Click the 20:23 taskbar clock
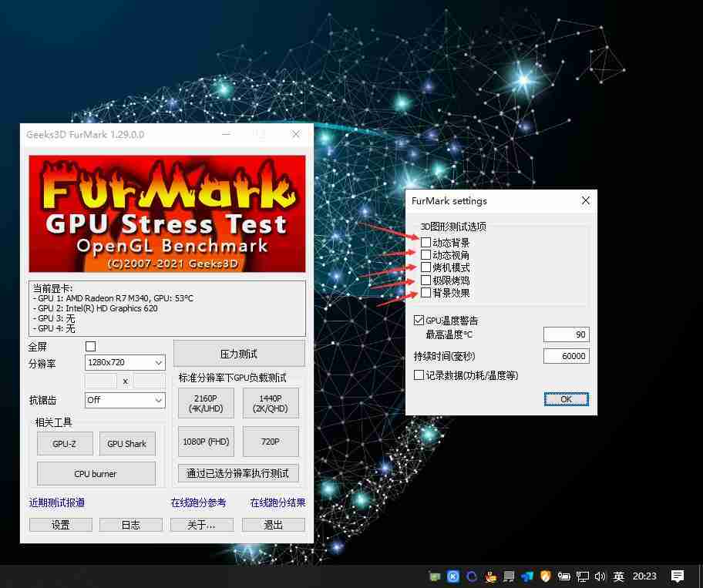 click(644, 576)
